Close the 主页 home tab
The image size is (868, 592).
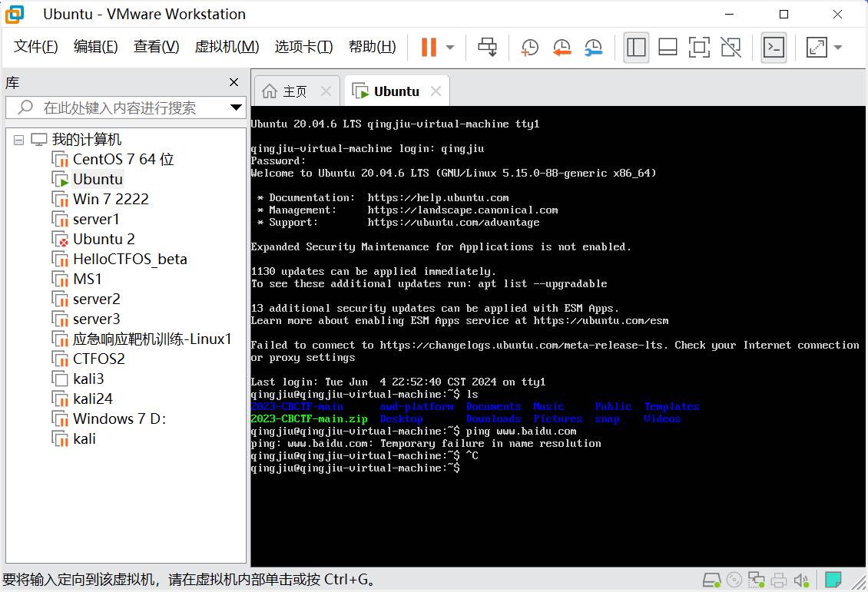pos(326,91)
